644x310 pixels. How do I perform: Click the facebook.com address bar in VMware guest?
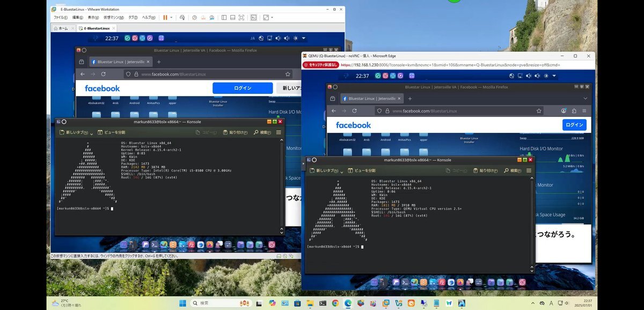tap(209, 74)
